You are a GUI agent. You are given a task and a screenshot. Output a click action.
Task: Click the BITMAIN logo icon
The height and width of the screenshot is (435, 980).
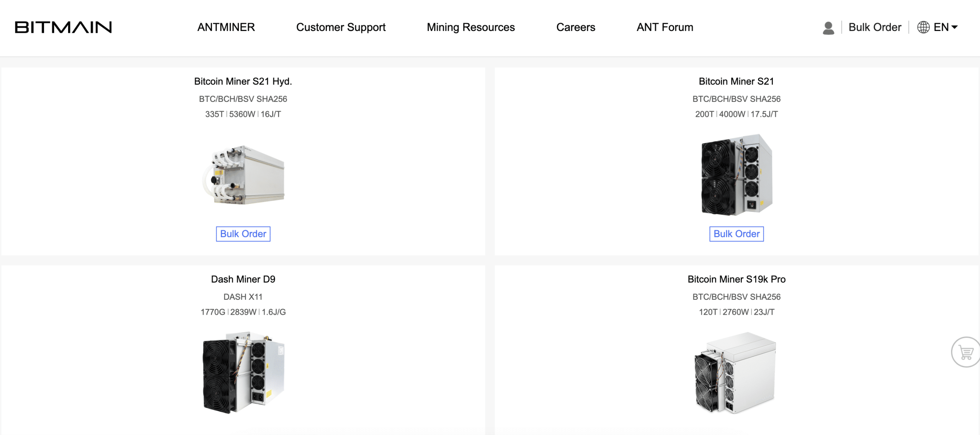click(62, 26)
